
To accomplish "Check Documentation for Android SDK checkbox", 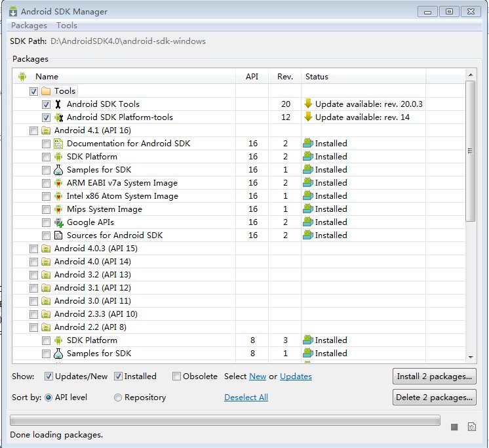I will click(46, 144).
